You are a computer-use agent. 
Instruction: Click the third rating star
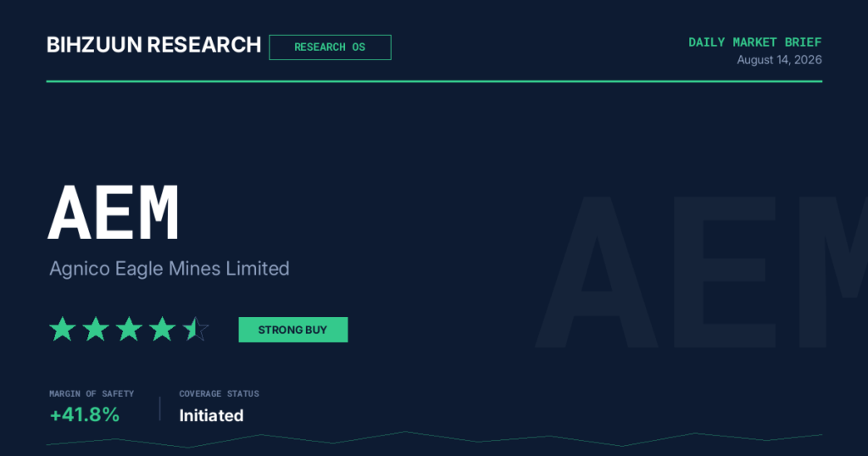click(129, 329)
